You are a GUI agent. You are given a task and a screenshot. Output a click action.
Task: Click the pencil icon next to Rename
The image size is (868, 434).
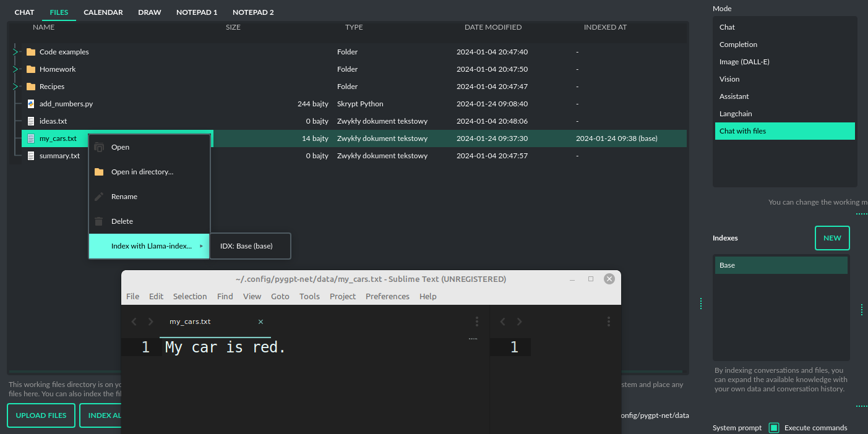(99, 197)
